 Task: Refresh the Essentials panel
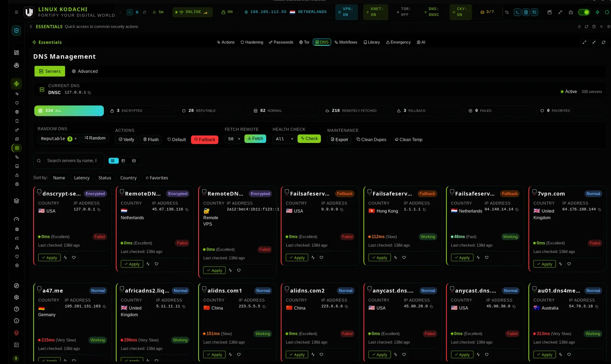pyautogui.click(x=603, y=42)
